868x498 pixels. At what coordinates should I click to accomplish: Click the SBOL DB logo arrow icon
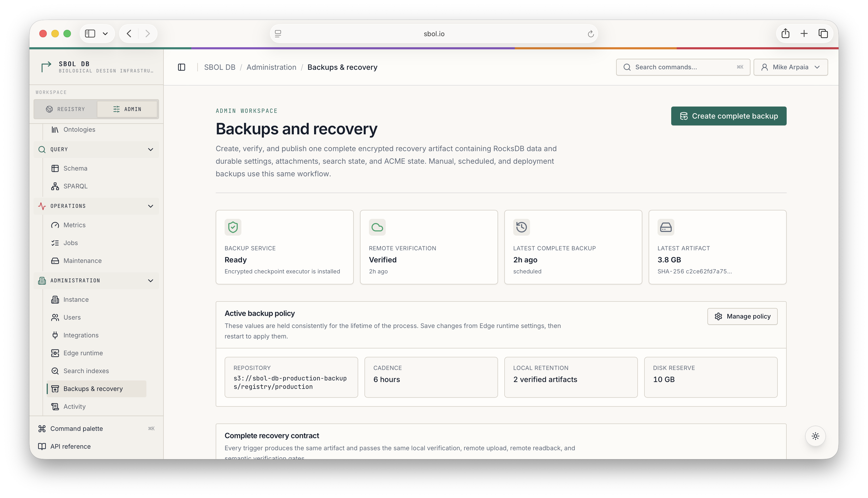[x=46, y=67]
